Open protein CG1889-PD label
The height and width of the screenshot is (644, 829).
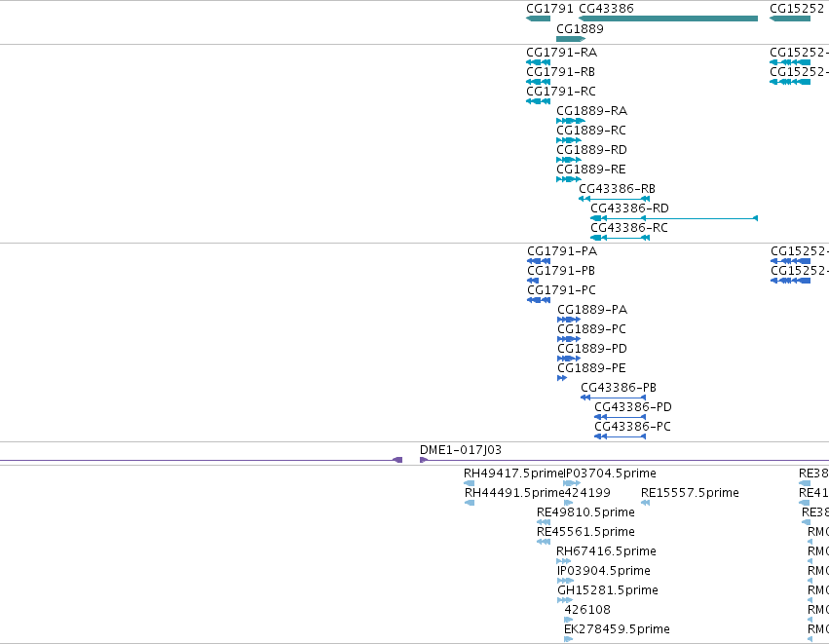pos(592,349)
